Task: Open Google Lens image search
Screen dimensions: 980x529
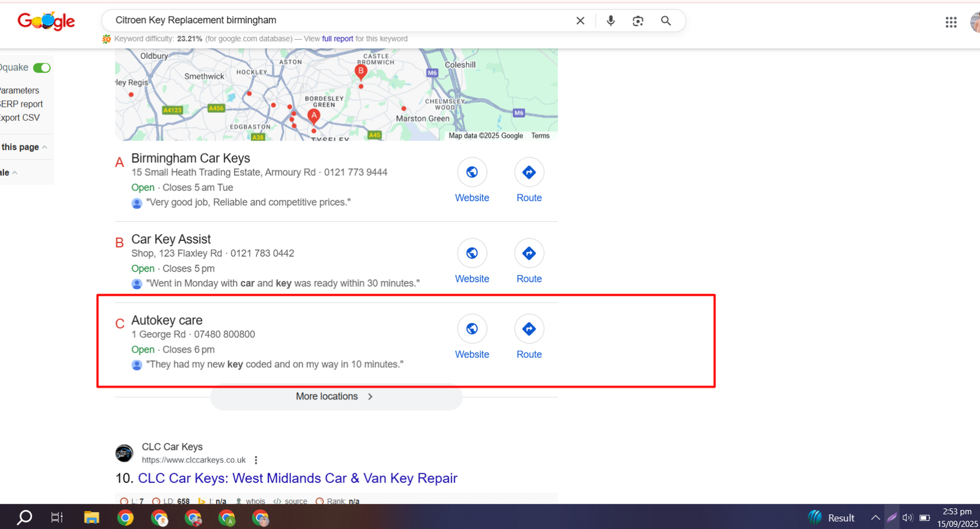Action: click(x=638, y=21)
